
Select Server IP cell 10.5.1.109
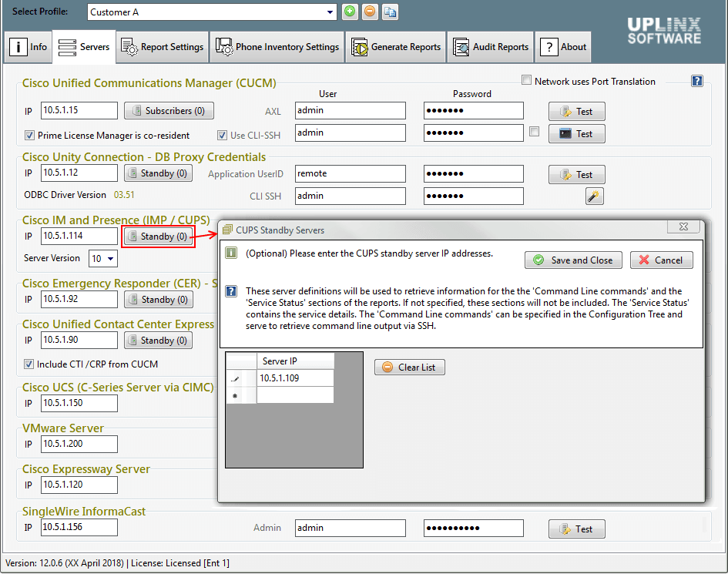(x=295, y=378)
